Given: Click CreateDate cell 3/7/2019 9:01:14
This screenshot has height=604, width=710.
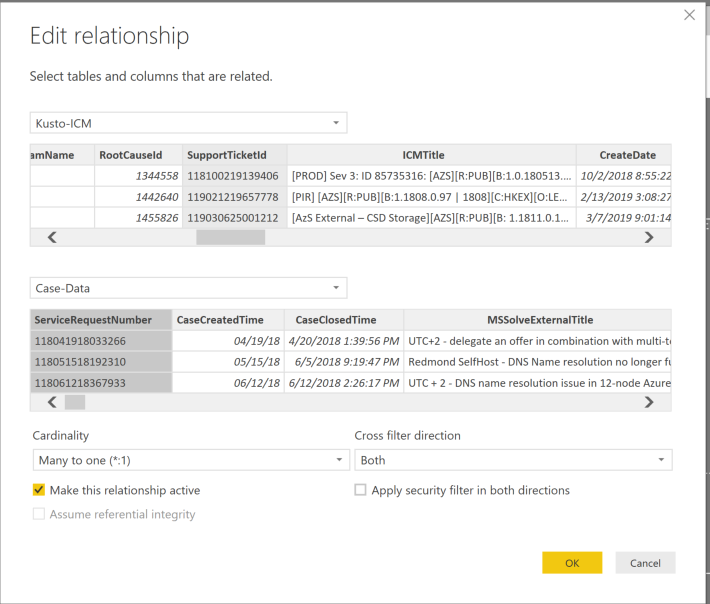Looking at the screenshot, I should [624, 218].
